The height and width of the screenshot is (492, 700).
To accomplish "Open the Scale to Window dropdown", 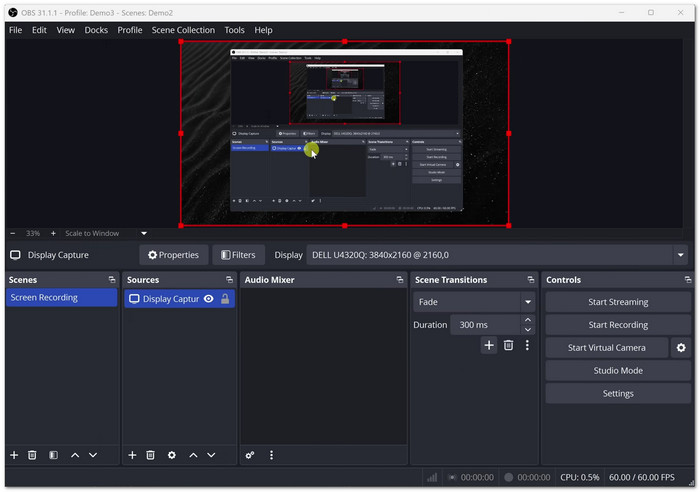I will coord(105,233).
